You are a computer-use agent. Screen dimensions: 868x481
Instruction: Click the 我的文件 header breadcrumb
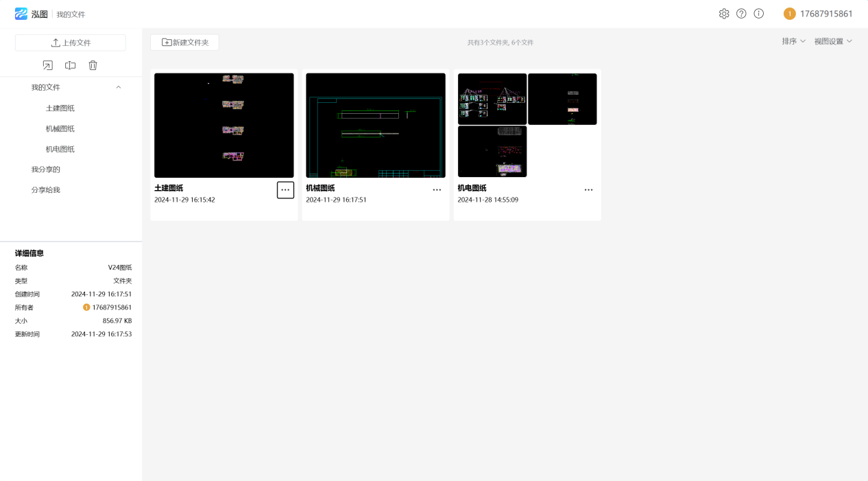tap(71, 14)
